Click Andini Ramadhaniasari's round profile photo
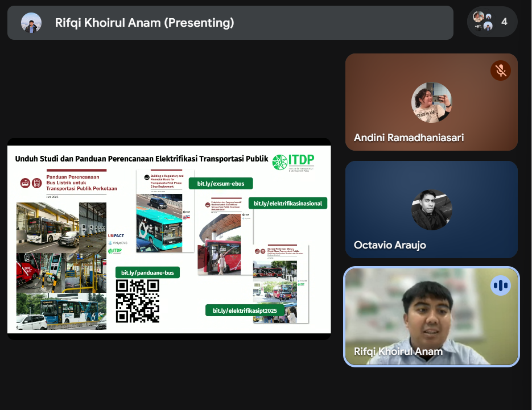532x410 pixels. point(431,103)
